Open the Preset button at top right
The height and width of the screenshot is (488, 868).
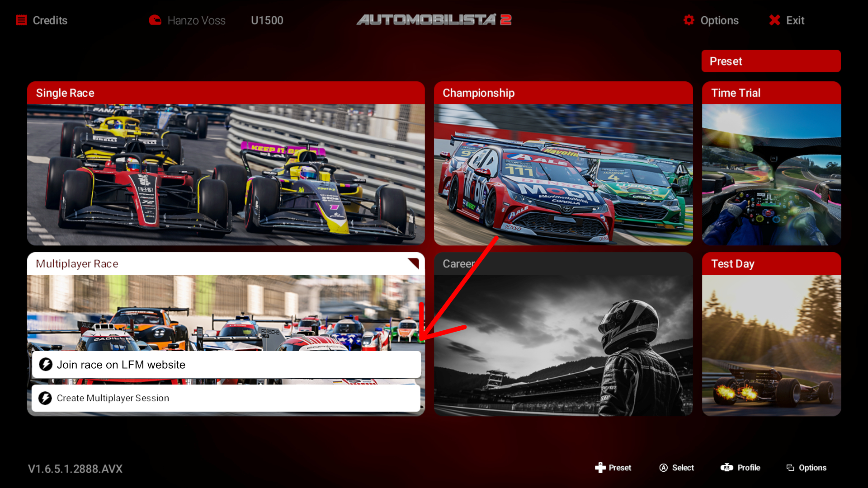click(x=771, y=61)
